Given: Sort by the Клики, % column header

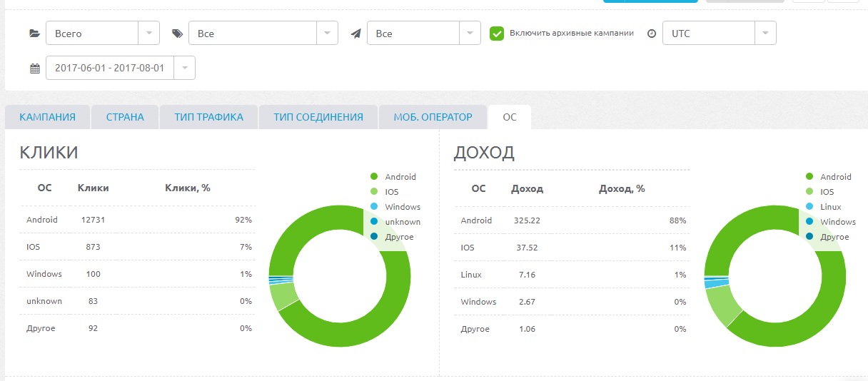Looking at the screenshot, I should (187, 188).
